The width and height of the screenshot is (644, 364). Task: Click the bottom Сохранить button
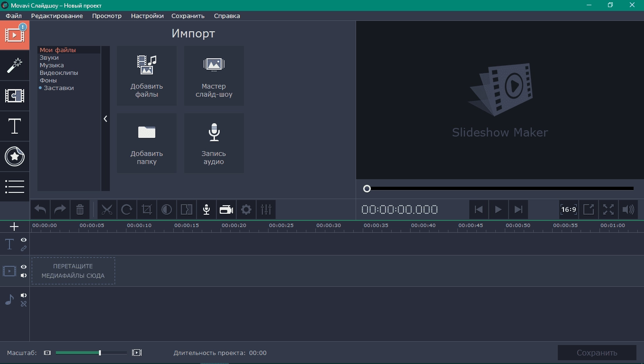[597, 353]
